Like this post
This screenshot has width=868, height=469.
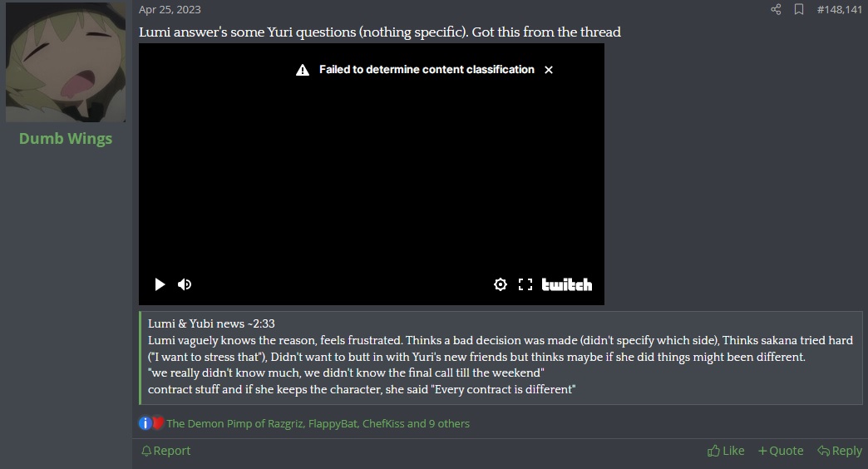point(726,451)
